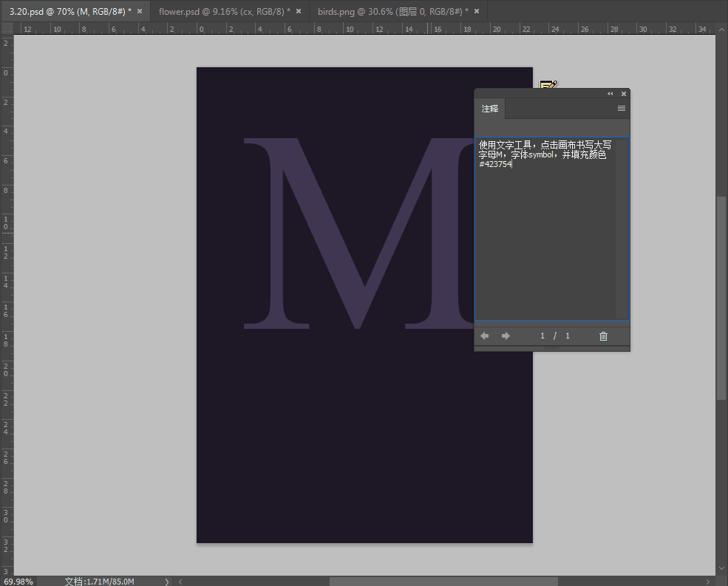
Task: Go to the previous note arrow
Action: coord(485,336)
